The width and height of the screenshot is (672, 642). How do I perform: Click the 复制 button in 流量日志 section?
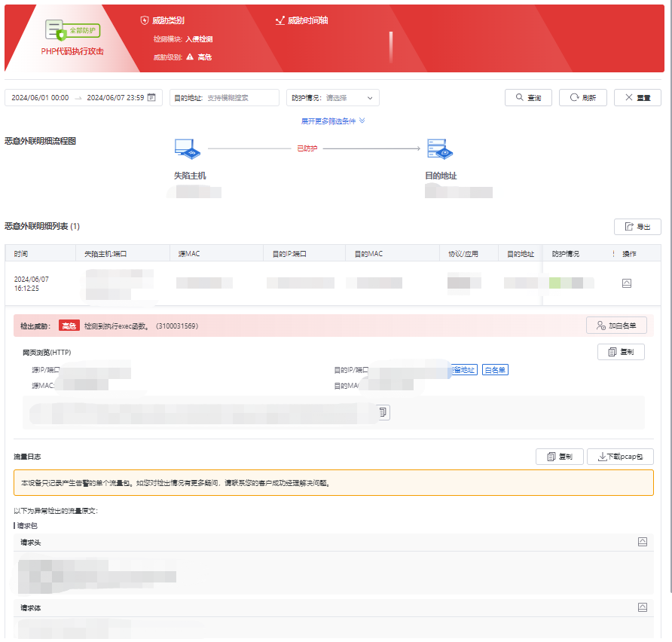tap(559, 457)
